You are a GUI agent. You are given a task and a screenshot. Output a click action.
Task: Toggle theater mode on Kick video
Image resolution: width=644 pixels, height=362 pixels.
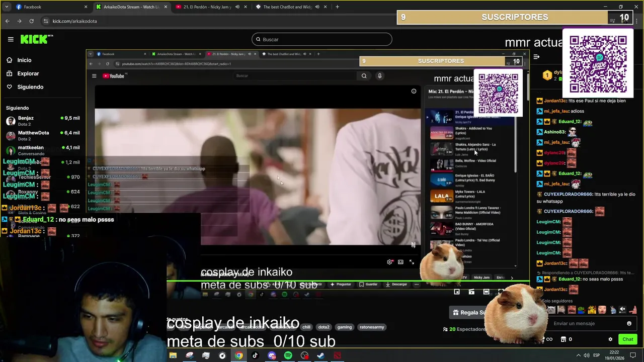tap(486, 292)
